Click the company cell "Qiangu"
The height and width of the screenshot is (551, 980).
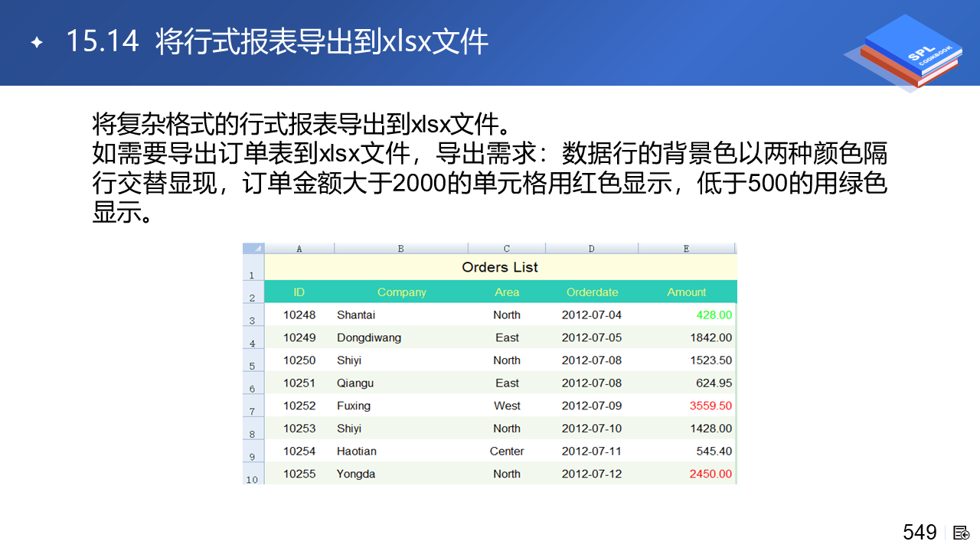(401, 383)
